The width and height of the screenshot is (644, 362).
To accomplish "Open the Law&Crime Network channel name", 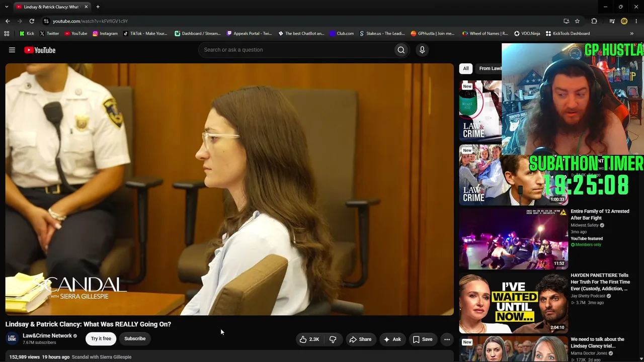I will click(x=47, y=336).
